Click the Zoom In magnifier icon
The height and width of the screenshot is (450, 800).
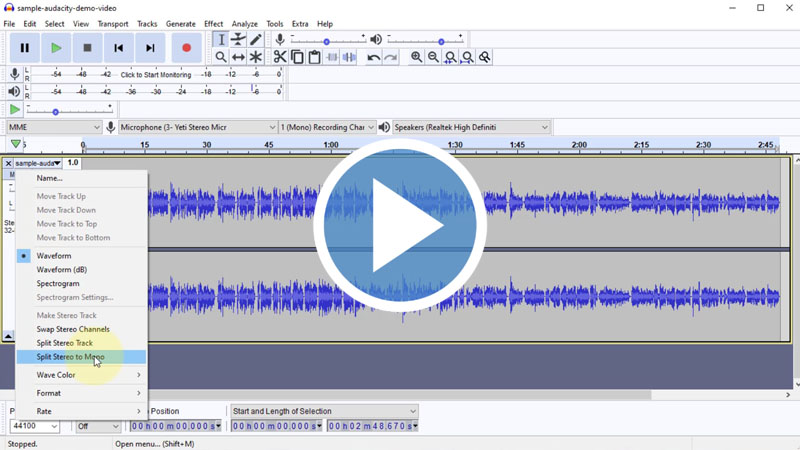pos(416,57)
